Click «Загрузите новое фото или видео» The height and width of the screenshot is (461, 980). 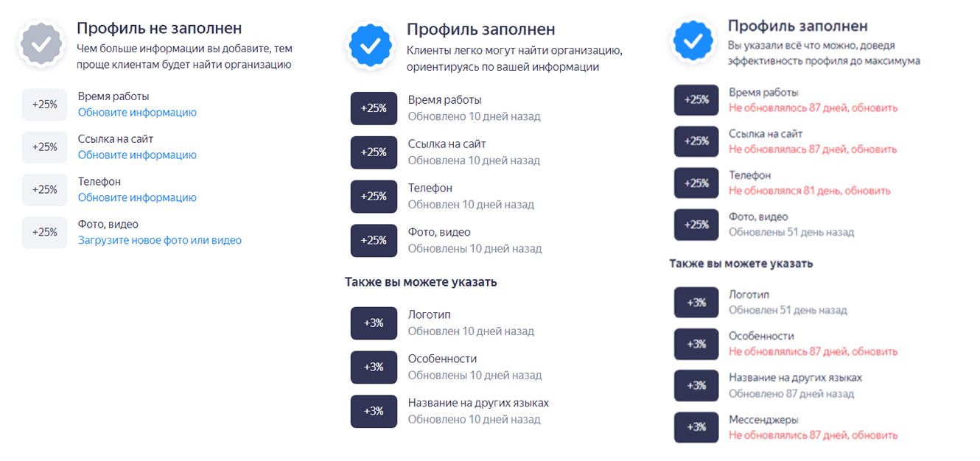pyautogui.click(x=159, y=240)
